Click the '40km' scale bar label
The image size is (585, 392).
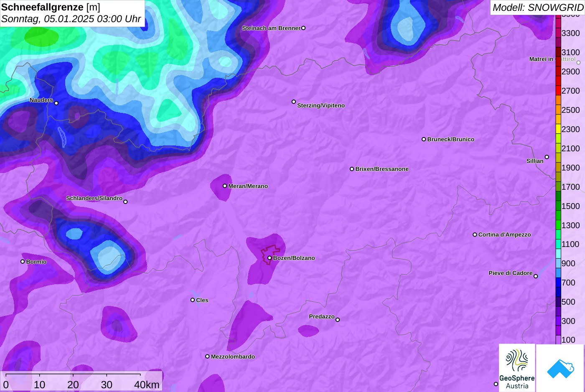coord(147,385)
